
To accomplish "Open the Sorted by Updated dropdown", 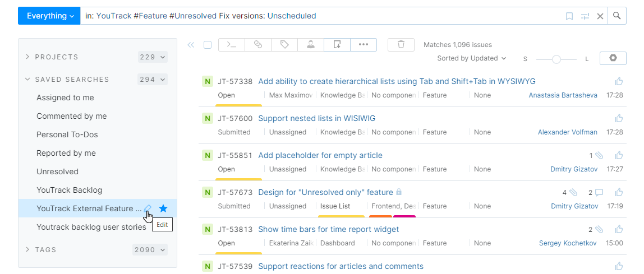I will pyautogui.click(x=471, y=58).
